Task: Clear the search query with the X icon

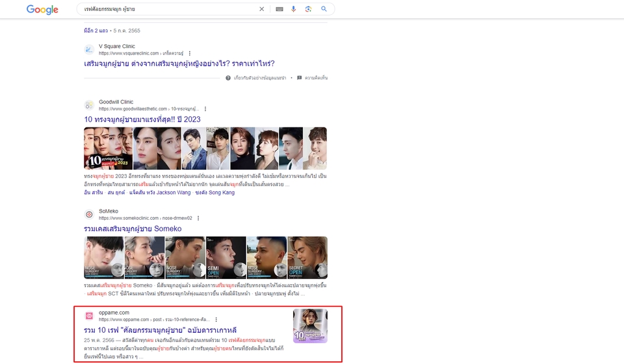Action: click(x=261, y=9)
